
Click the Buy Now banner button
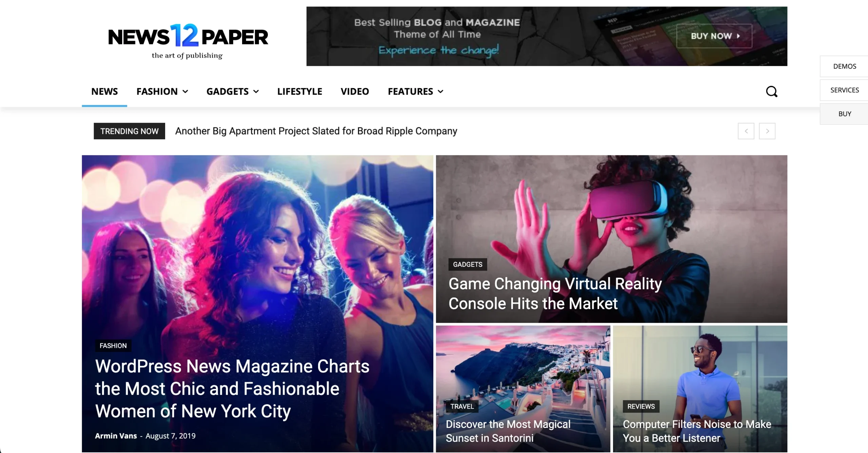[x=714, y=36]
